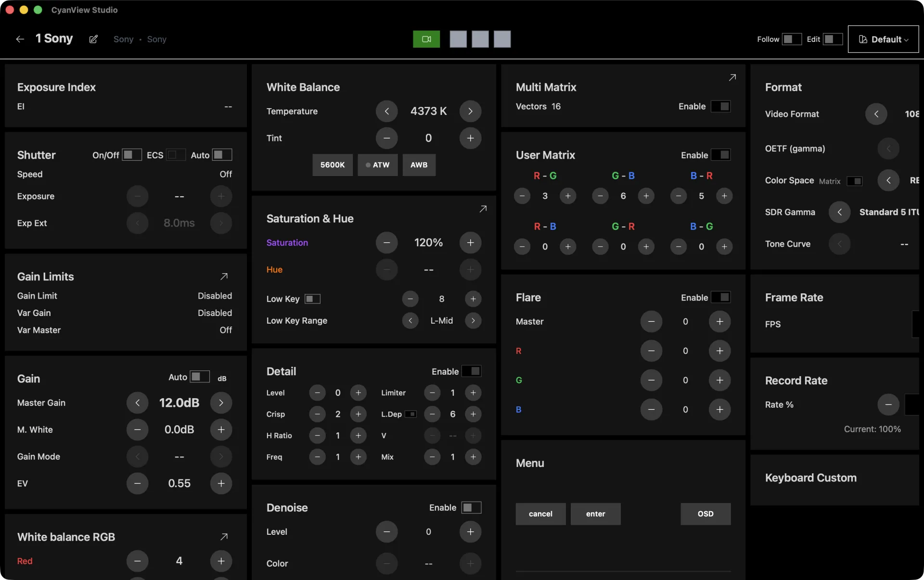Decrease M. White gain with minus
Image resolution: width=924 pixels, height=580 pixels.
[137, 429]
